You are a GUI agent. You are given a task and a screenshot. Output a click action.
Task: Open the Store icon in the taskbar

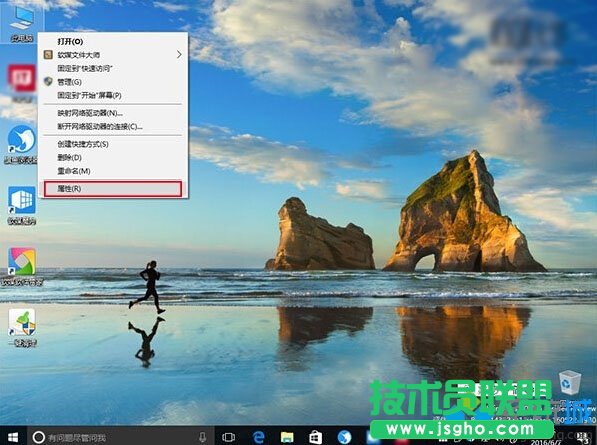tap(315, 437)
